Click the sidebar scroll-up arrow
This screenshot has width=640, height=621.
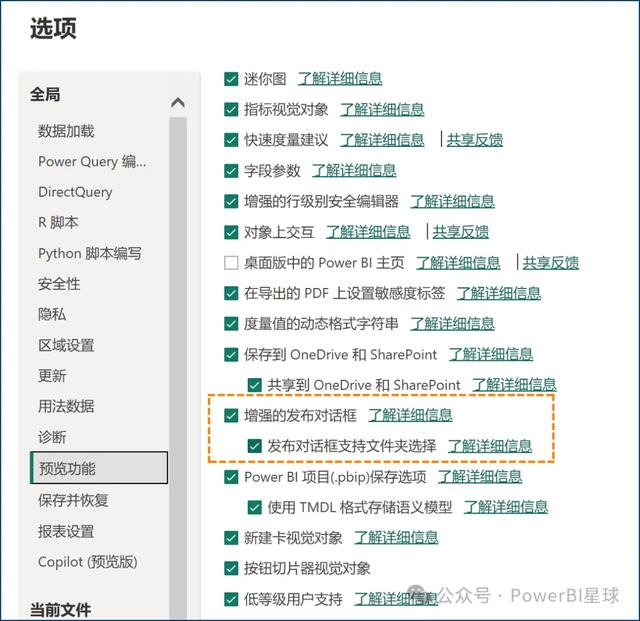click(x=178, y=102)
